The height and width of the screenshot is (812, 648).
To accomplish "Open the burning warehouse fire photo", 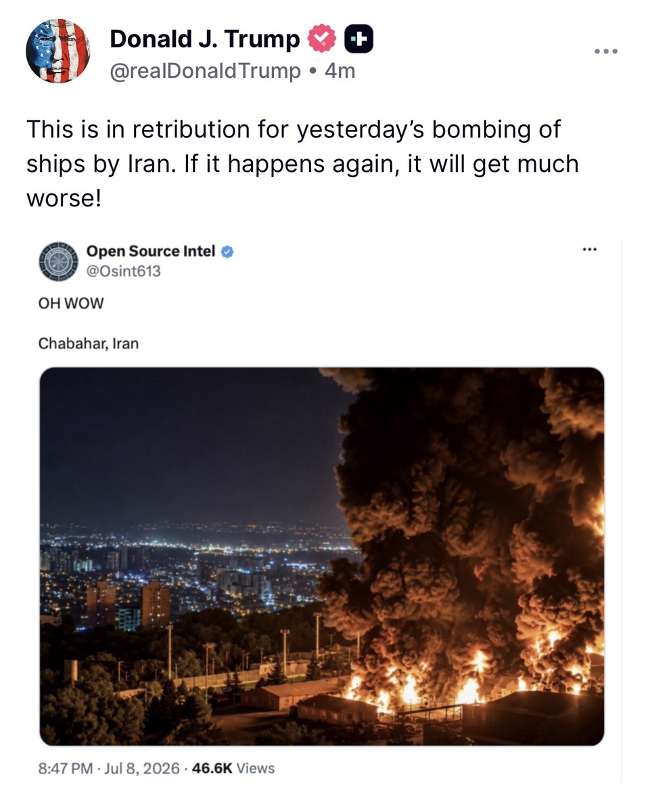I will click(x=322, y=556).
